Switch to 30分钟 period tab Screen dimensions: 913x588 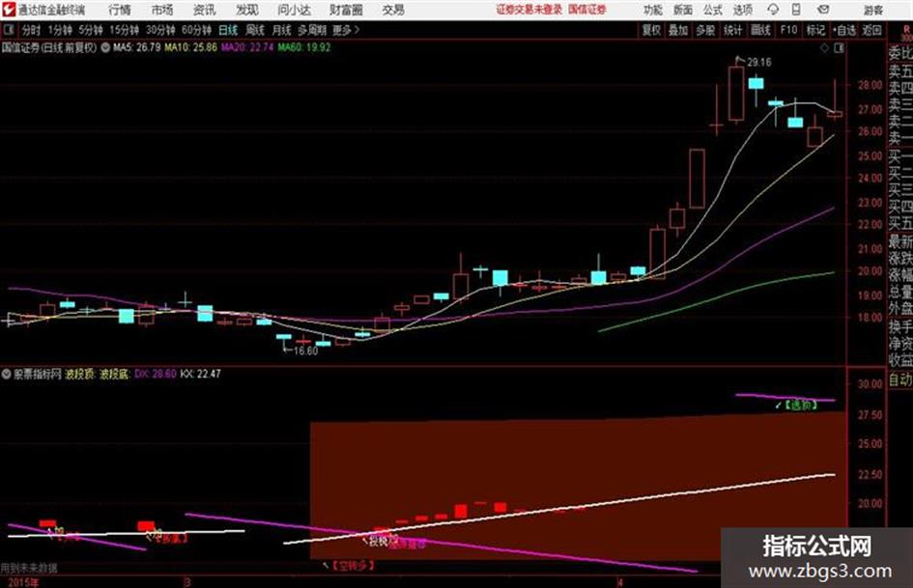160,30
